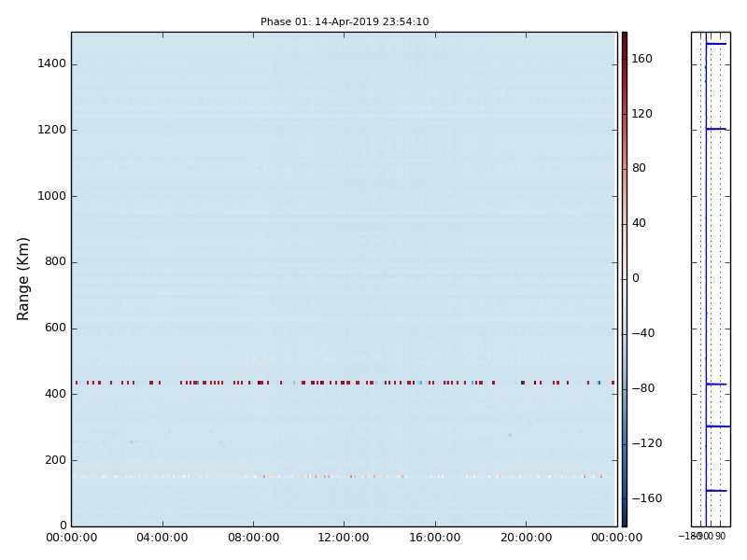
Task: Click the blue spike near 110 km in the profile plot
Action: tap(716, 491)
